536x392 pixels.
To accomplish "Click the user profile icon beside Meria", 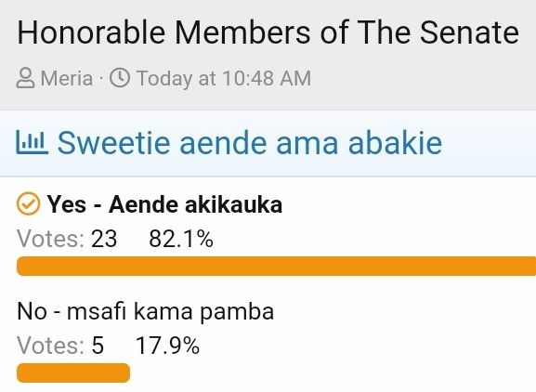I will pyautogui.click(x=25, y=78).
